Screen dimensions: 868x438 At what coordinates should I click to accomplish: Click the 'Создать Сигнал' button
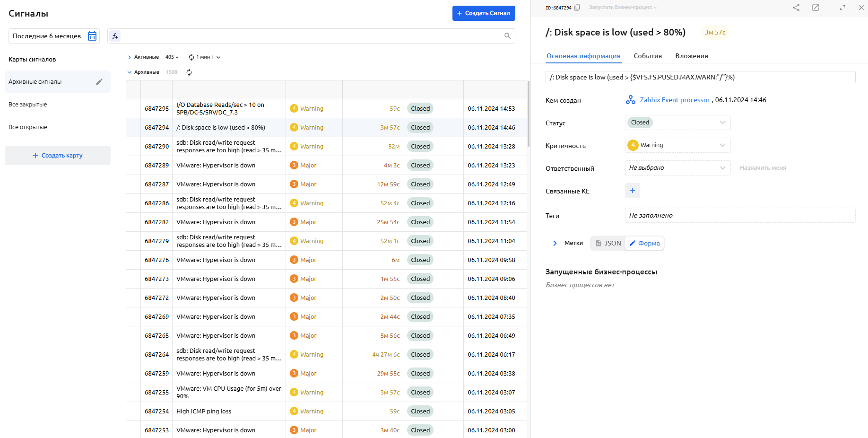click(483, 13)
